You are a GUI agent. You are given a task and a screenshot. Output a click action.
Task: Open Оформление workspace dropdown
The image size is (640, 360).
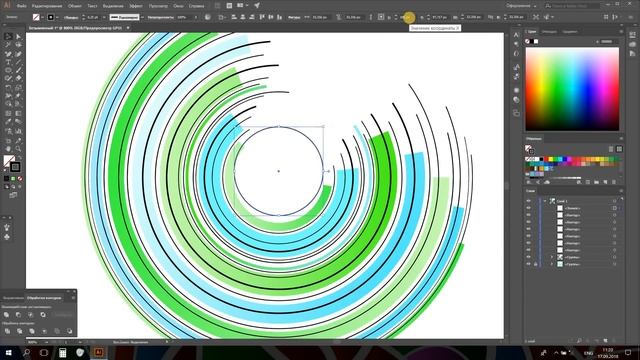pos(521,6)
